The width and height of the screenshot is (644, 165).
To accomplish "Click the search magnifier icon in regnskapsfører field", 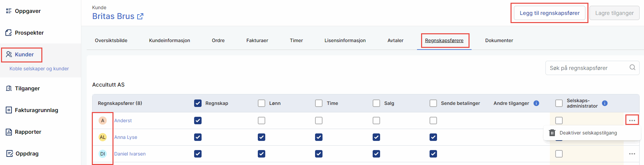I will coord(632,68).
